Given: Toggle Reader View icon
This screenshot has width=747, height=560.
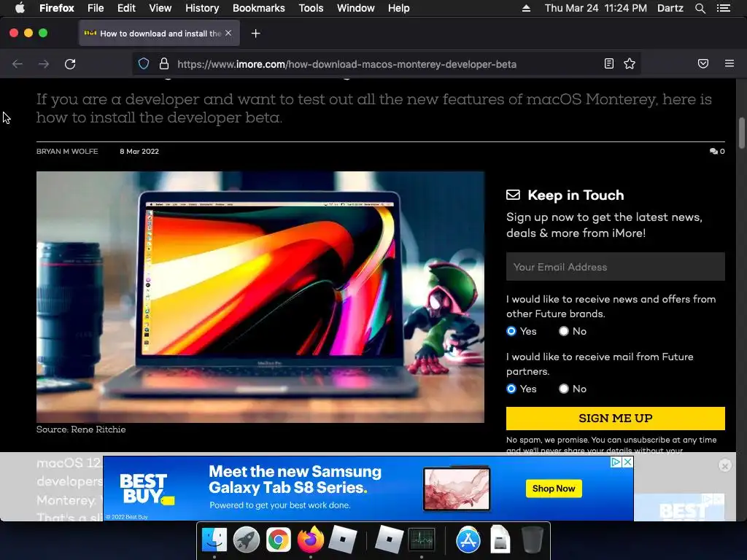Looking at the screenshot, I should click(609, 64).
